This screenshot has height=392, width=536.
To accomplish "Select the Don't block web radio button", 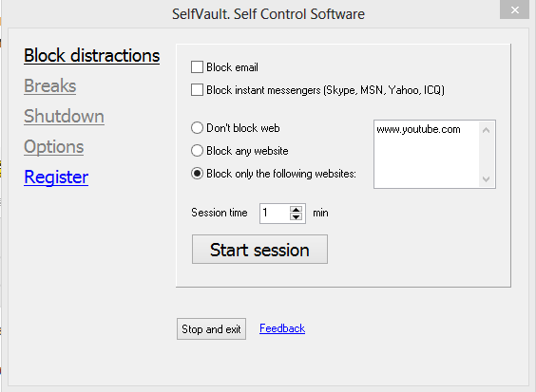I will point(197,128).
